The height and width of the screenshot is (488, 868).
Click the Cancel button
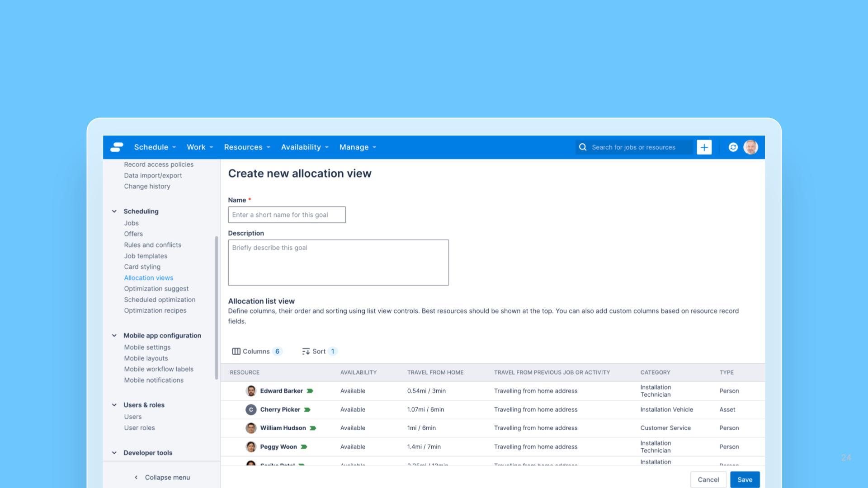tap(708, 480)
